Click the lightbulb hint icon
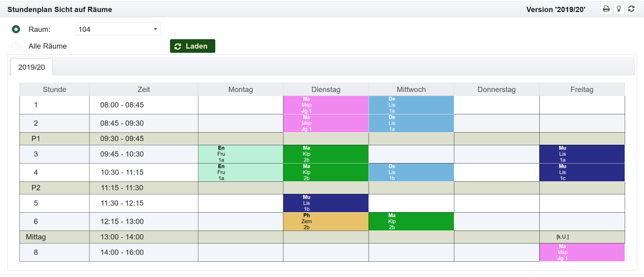This screenshot has height=277, width=644. [619, 9]
